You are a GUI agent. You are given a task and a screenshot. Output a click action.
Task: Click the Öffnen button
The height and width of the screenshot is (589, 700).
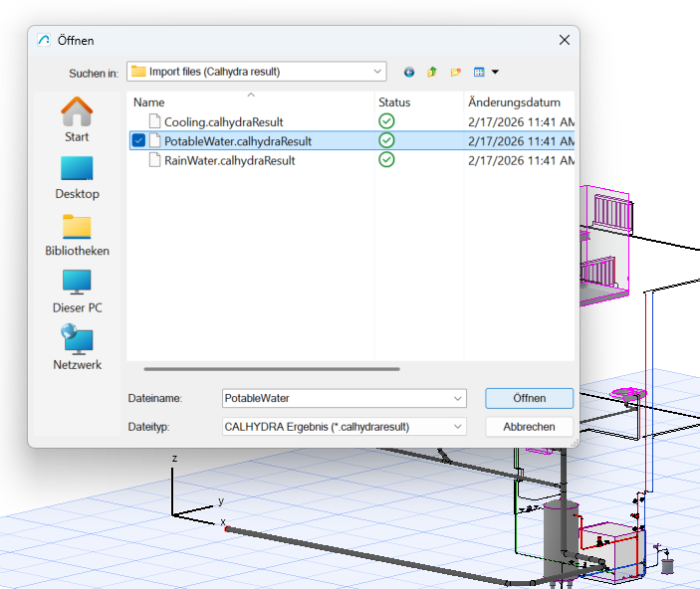[x=529, y=398]
